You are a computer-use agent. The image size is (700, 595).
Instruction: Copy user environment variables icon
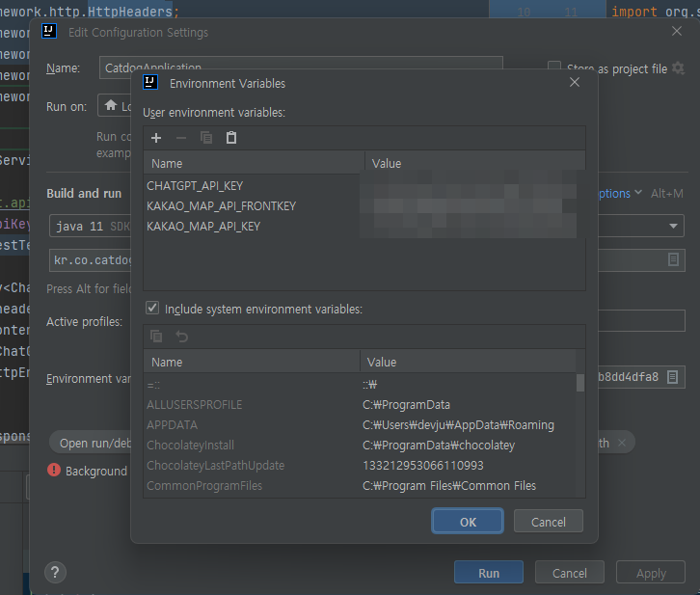tap(206, 138)
